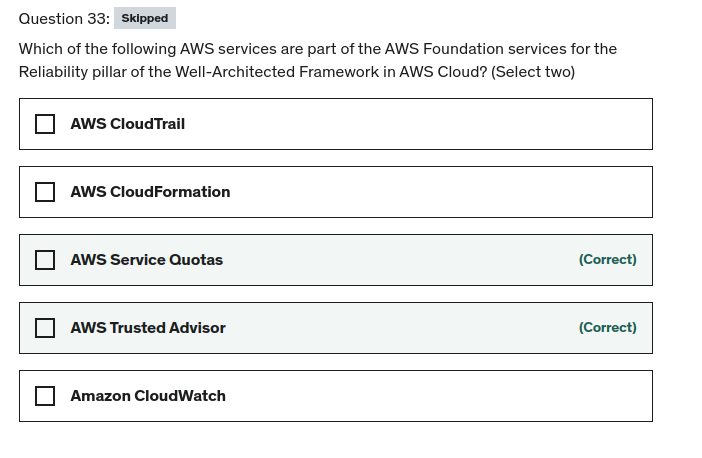The image size is (702, 458).
Task: Tick the AWS CloudFormation checkbox
Action: 45,192
